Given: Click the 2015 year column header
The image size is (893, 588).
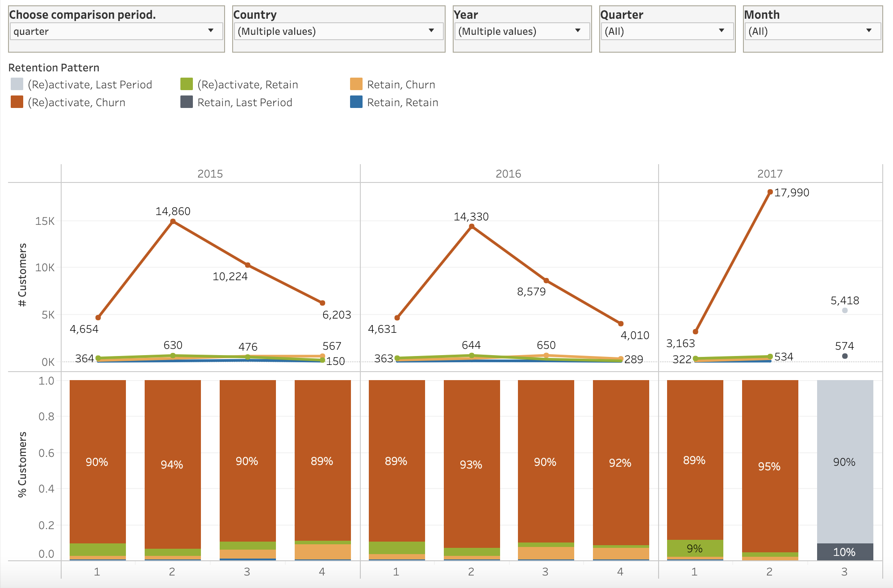Looking at the screenshot, I should tap(210, 174).
